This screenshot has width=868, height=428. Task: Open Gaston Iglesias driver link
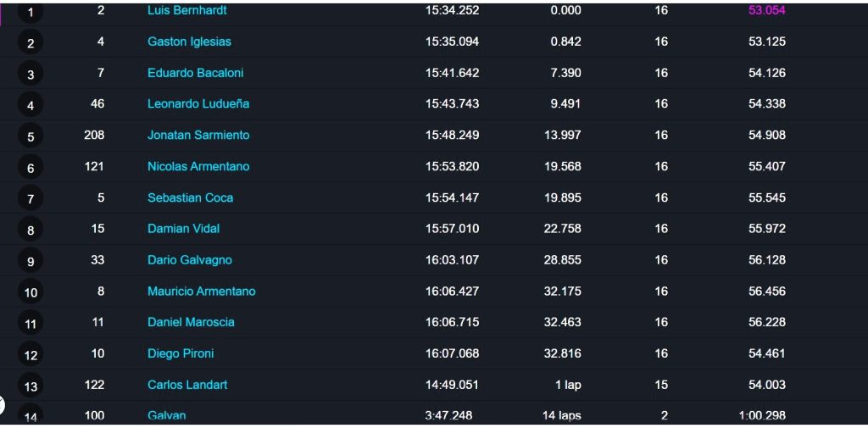189,42
